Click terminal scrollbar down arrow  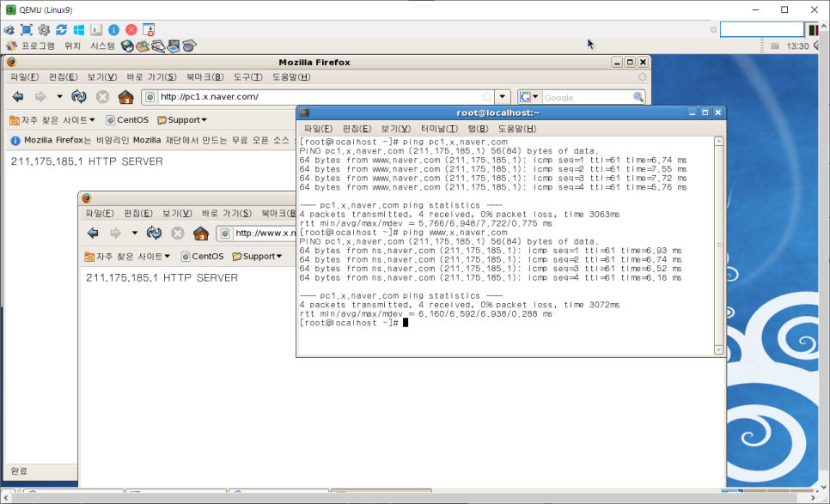tap(719, 349)
